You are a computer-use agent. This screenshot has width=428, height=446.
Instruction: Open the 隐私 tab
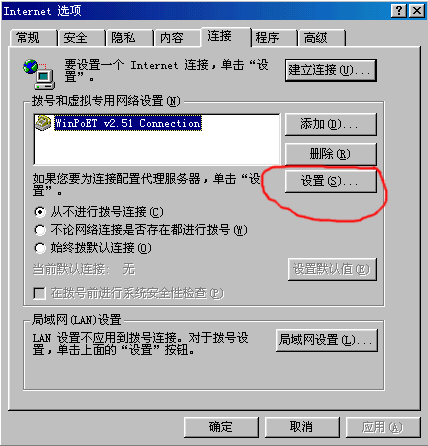point(129,38)
